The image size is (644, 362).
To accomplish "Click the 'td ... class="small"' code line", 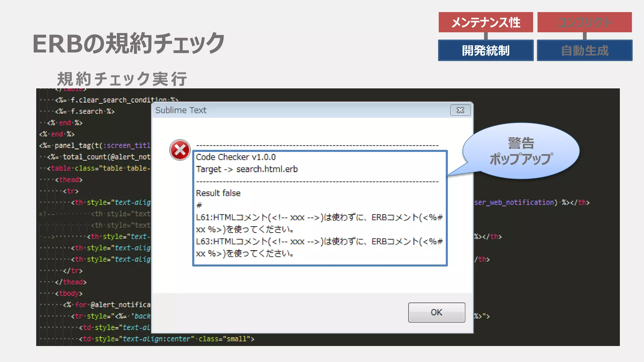I will coord(167,339).
